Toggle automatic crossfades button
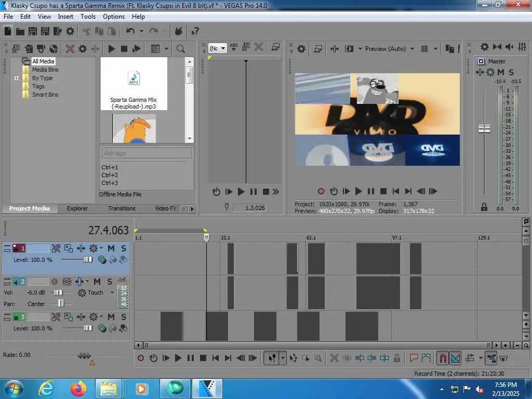The height and width of the screenshot is (399, 532). tap(455, 358)
